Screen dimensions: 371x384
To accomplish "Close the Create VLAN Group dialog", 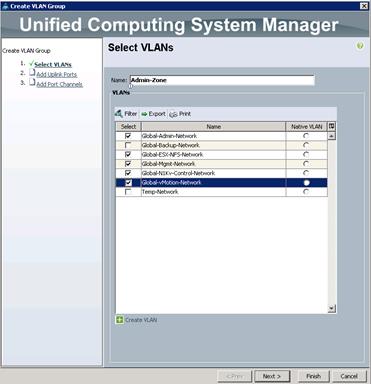I will pyautogui.click(x=364, y=6).
